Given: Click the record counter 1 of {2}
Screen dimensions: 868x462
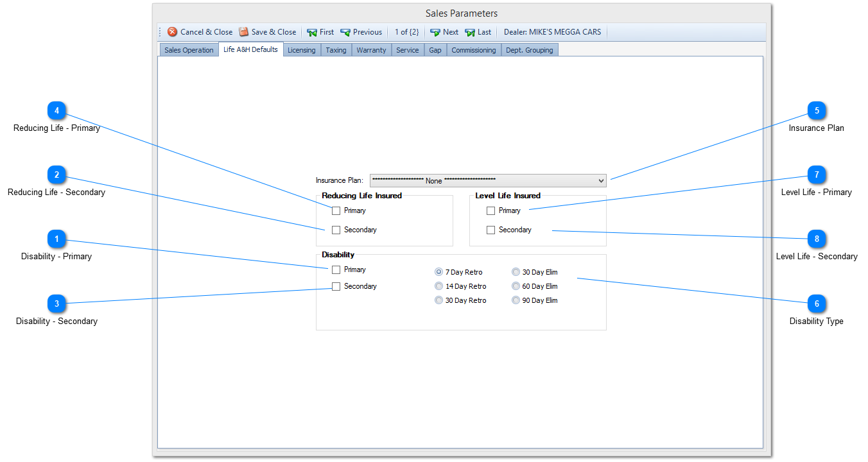Looking at the screenshot, I should point(407,32).
